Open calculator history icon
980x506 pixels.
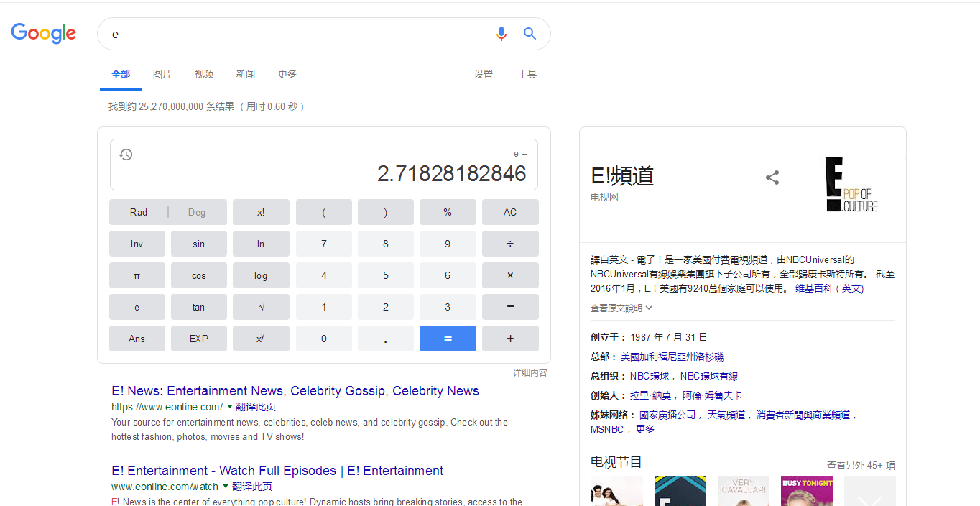click(x=126, y=155)
